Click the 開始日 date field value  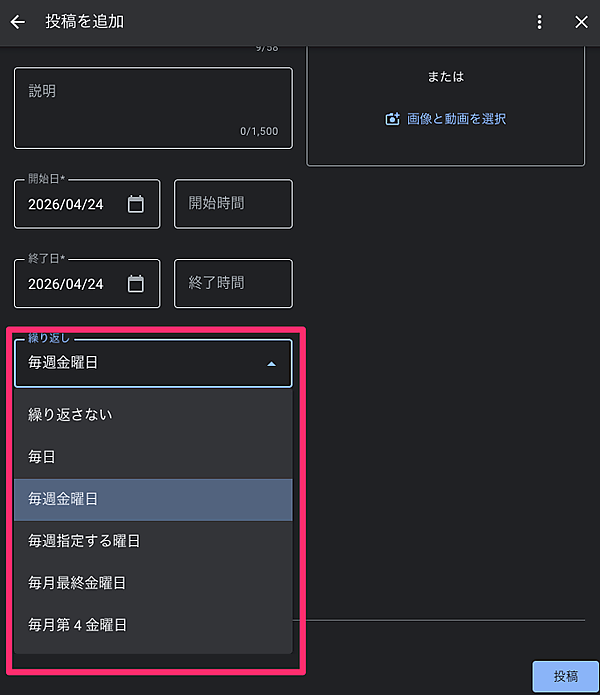tap(67, 204)
